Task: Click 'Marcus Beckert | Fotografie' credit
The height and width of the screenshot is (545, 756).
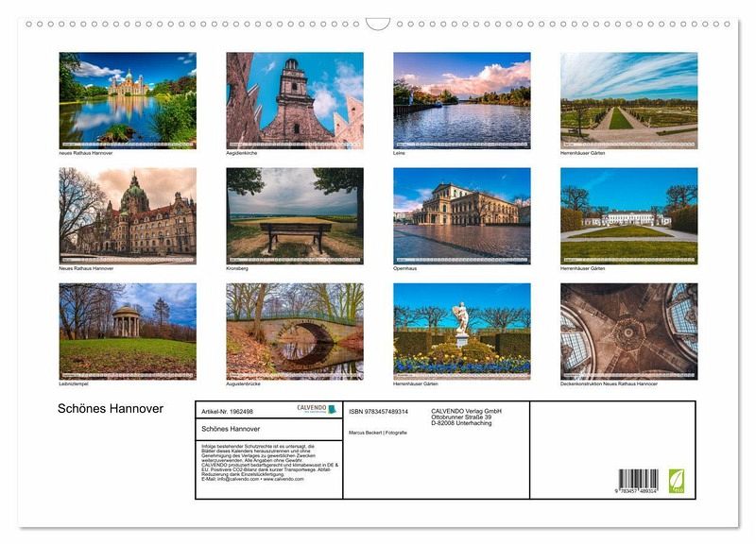Action: pyautogui.click(x=378, y=433)
